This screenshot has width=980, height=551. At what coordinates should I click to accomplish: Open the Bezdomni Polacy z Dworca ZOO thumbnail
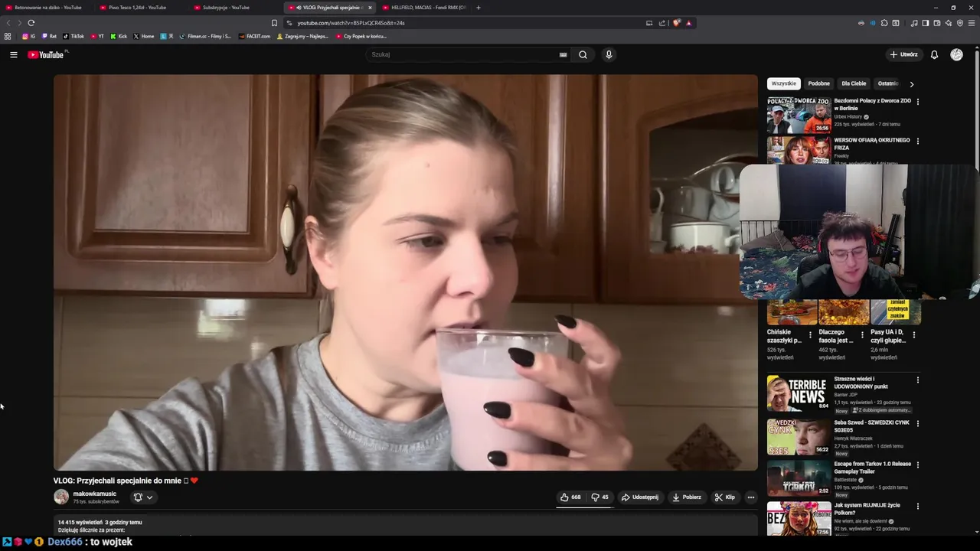(799, 115)
